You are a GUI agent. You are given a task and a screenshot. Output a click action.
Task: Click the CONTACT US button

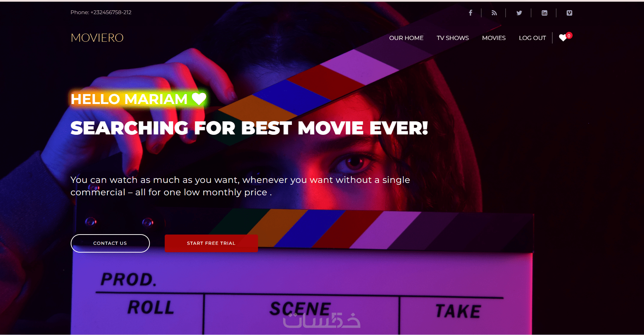tap(110, 243)
